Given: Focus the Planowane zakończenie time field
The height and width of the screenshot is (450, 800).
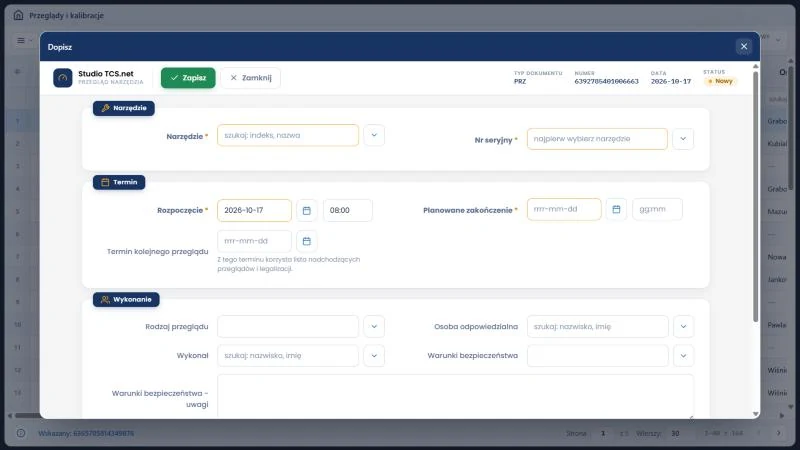Looking at the screenshot, I should (x=657, y=209).
